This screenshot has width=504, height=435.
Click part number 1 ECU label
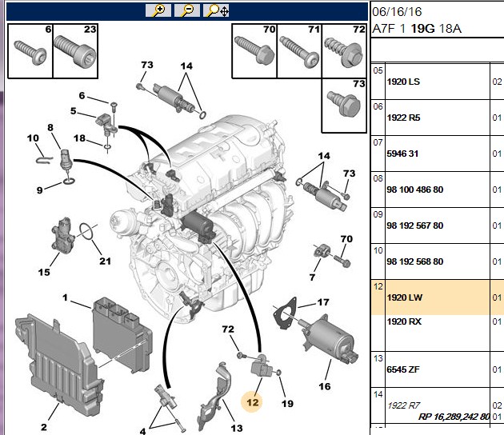(x=66, y=297)
